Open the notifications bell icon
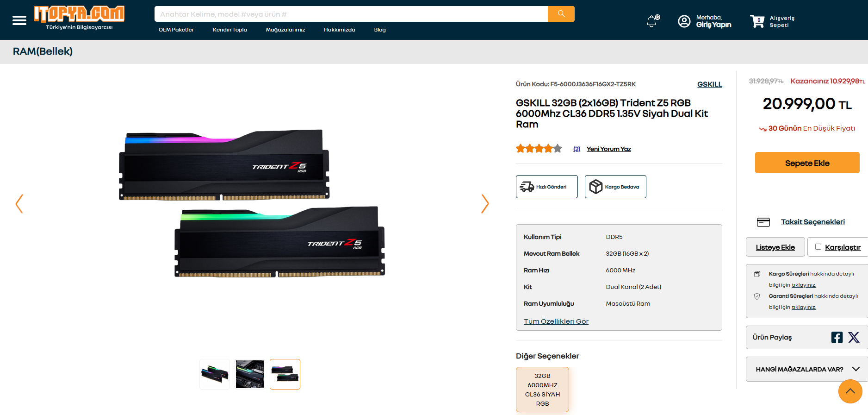This screenshot has height=415, width=868. click(x=652, y=21)
